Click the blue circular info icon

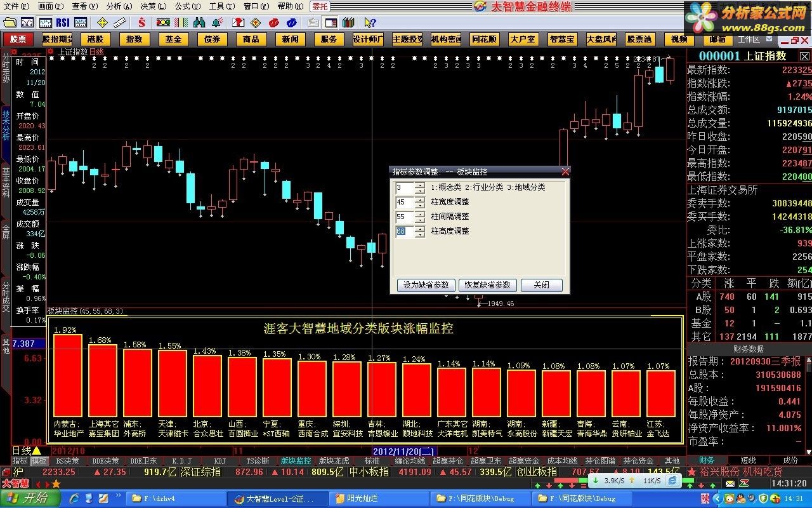292,22
